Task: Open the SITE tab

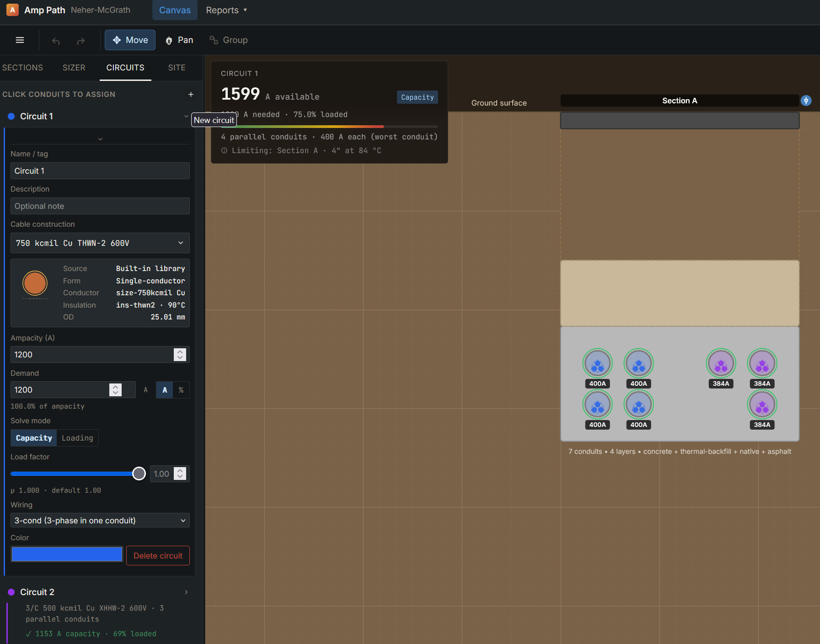Action: point(177,68)
